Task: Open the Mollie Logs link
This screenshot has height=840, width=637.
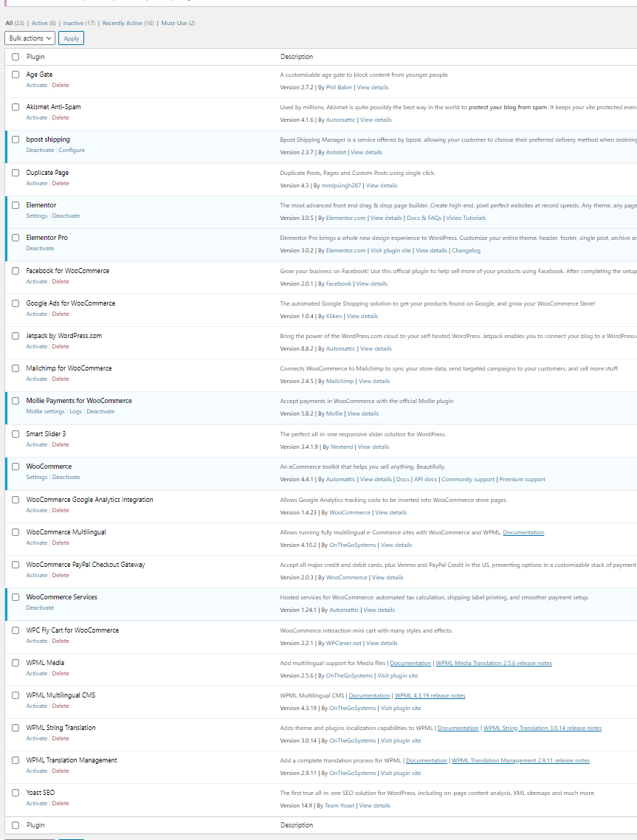Action: (75, 411)
